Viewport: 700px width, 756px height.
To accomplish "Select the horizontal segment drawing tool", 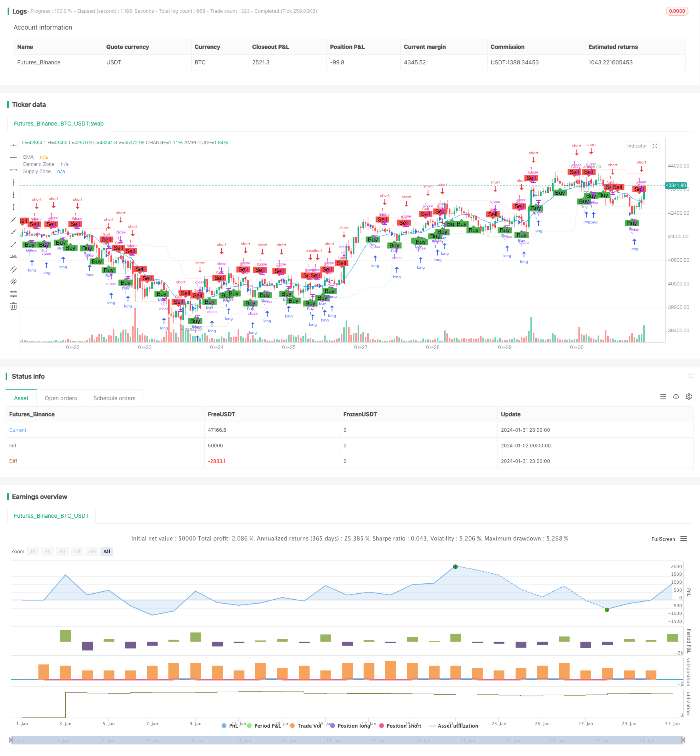I will point(14,170).
